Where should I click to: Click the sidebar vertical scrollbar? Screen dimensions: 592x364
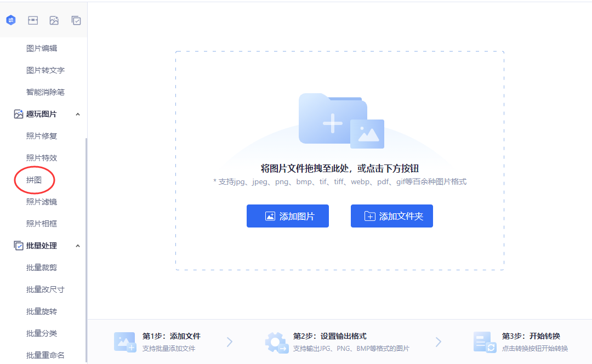point(86,249)
